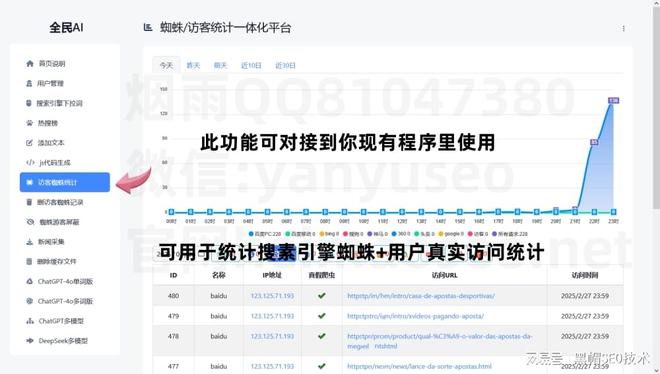The height and width of the screenshot is (374, 660).
Task: Open 添加文本 edit icon in sidebar
Action: [x=29, y=143]
